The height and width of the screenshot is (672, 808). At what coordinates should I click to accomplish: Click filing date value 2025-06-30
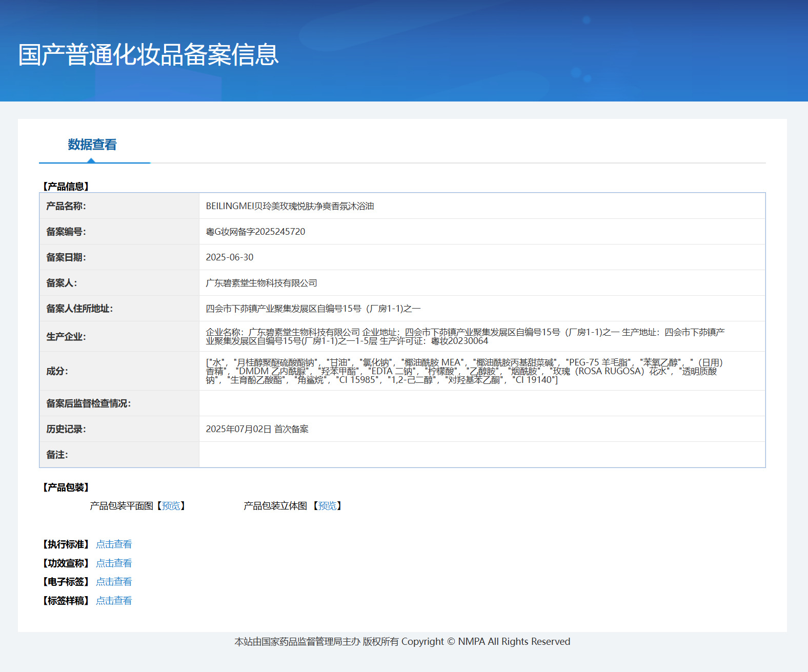pos(230,257)
